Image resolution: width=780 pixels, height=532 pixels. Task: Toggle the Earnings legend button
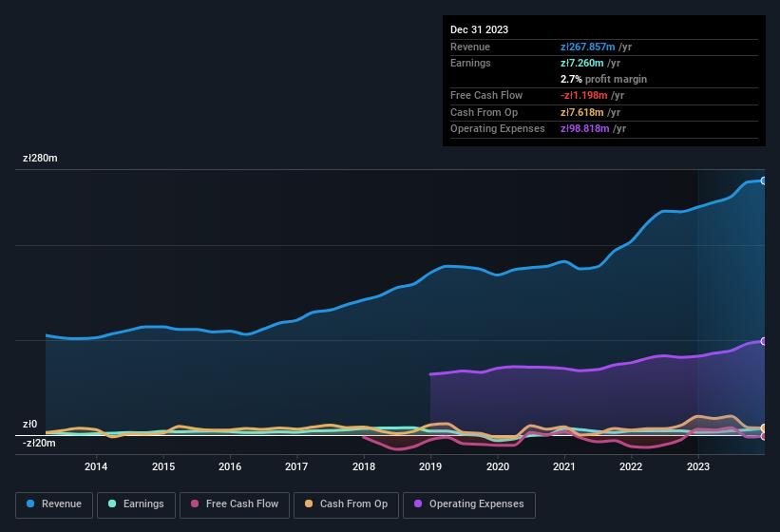point(136,504)
